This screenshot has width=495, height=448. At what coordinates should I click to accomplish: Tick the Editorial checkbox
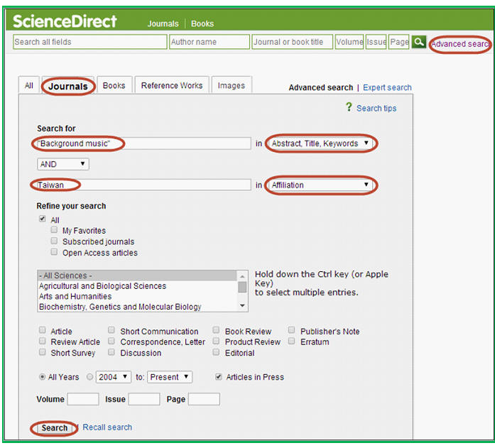[216, 352]
